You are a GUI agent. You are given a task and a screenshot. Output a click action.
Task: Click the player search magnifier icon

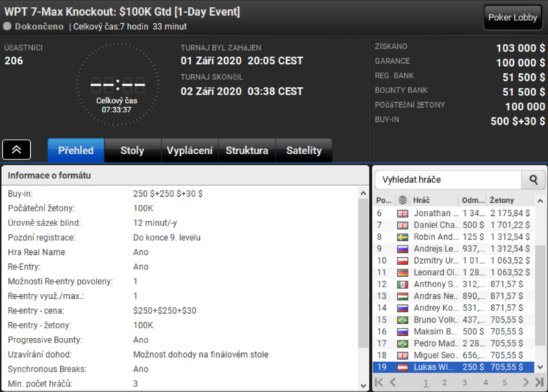click(x=534, y=180)
